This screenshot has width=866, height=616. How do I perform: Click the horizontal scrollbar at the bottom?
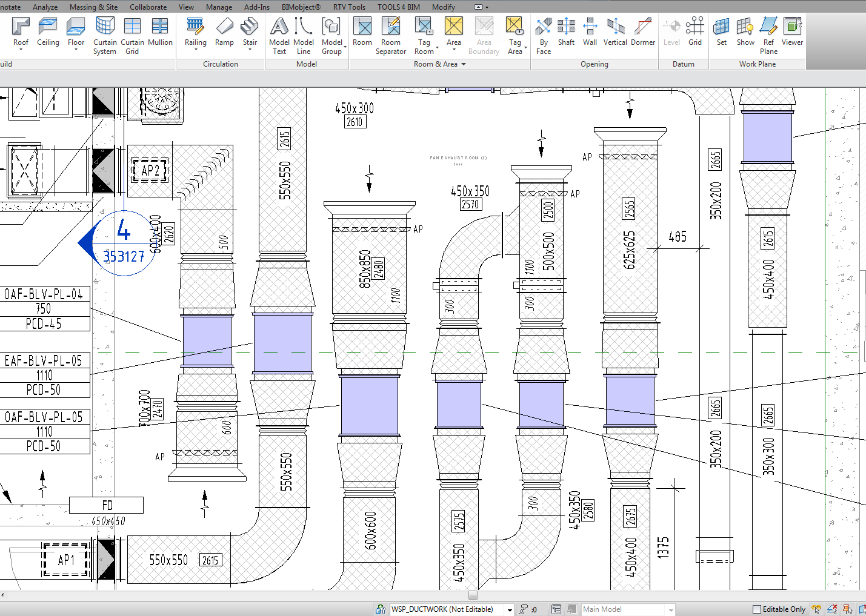pos(473,595)
